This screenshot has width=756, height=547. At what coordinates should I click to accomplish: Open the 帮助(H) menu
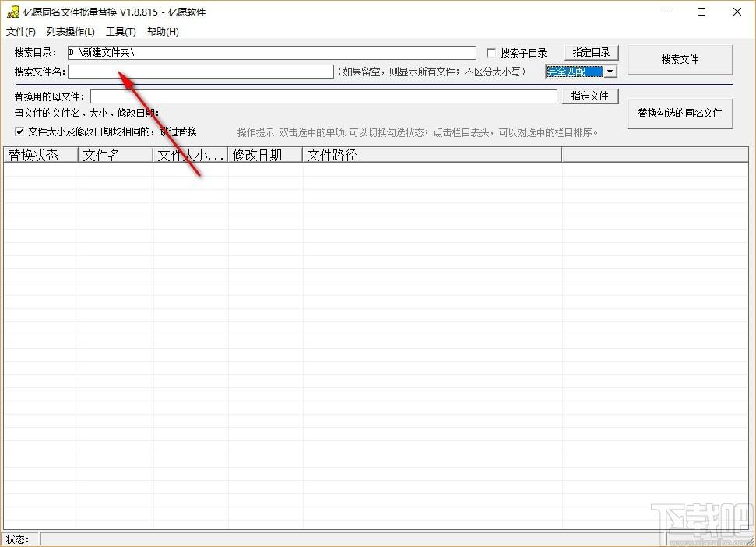[x=163, y=32]
